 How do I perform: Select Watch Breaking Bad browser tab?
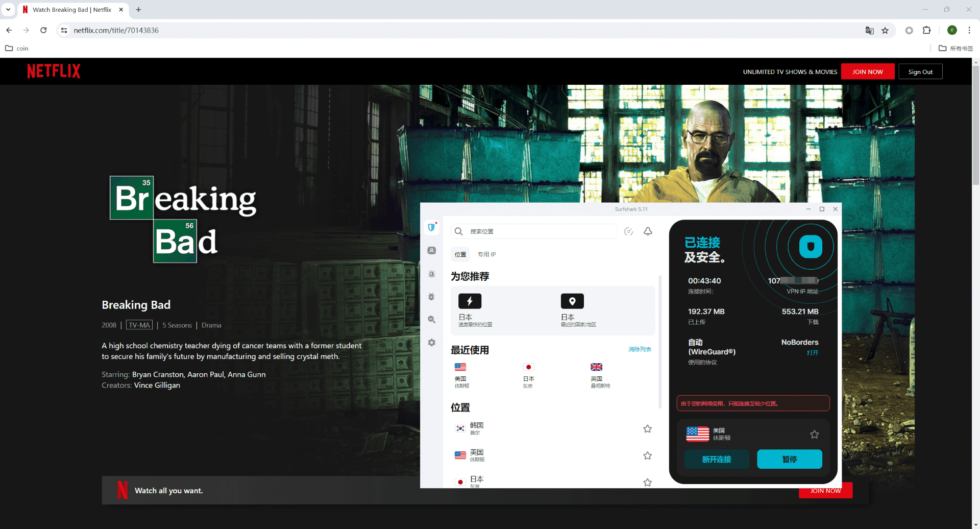(71, 10)
